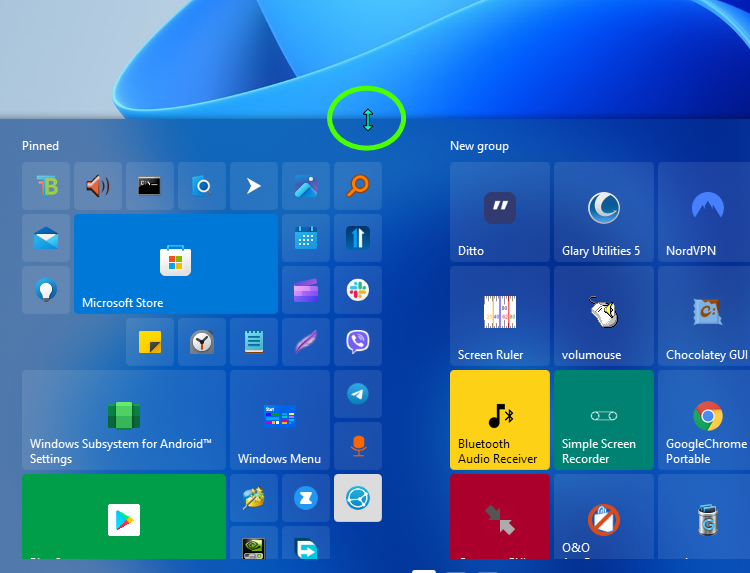This screenshot has width=750, height=573.
Task: Open the red tile with compress arrows
Action: click(x=500, y=517)
